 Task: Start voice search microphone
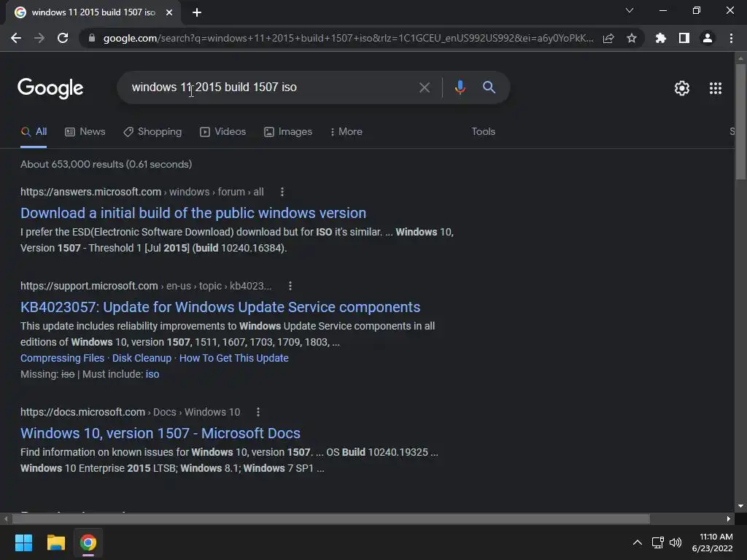pos(460,87)
